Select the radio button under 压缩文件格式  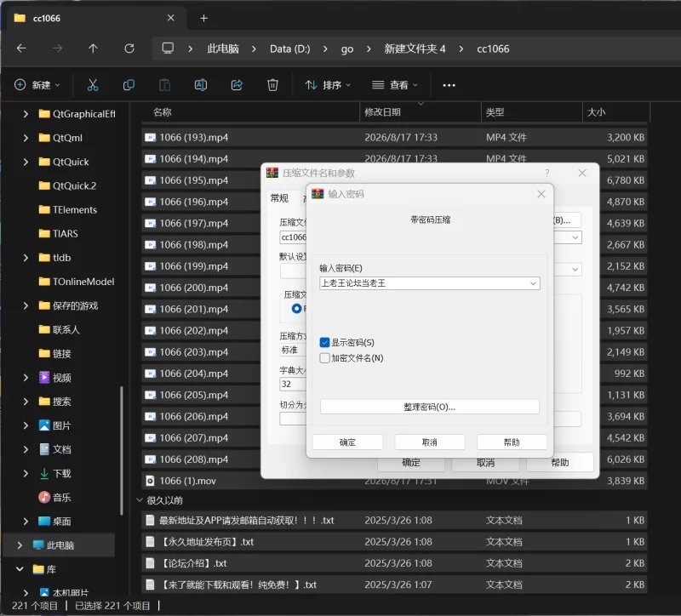click(x=296, y=309)
